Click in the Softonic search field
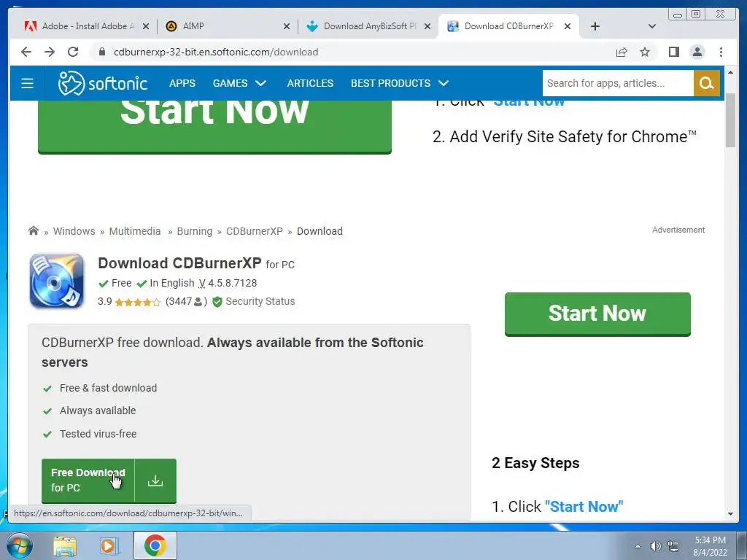This screenshot has width=747, height=560. tap(618, 83)
